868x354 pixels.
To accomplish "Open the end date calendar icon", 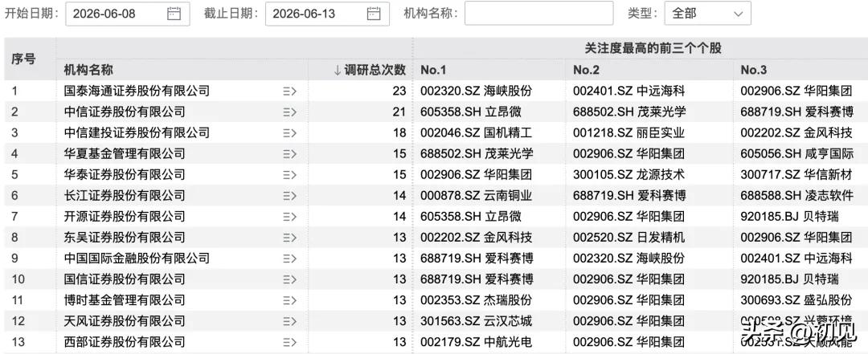I will pos(374,14).
